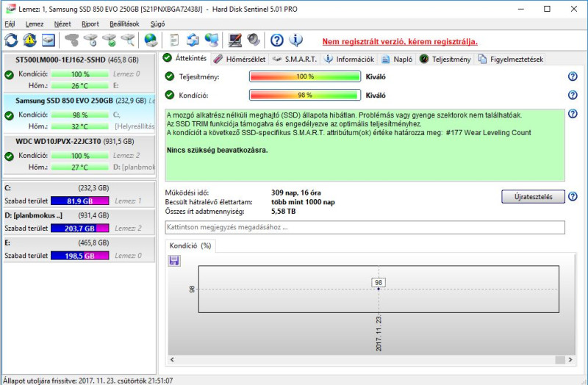
Task: Open the Fájl menu
Action: coord(10,24)
